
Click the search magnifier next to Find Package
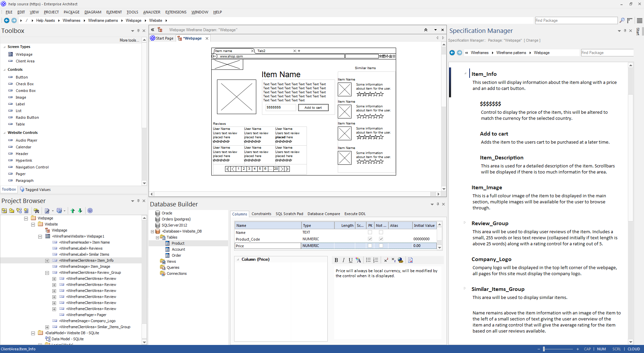(622, 20)
